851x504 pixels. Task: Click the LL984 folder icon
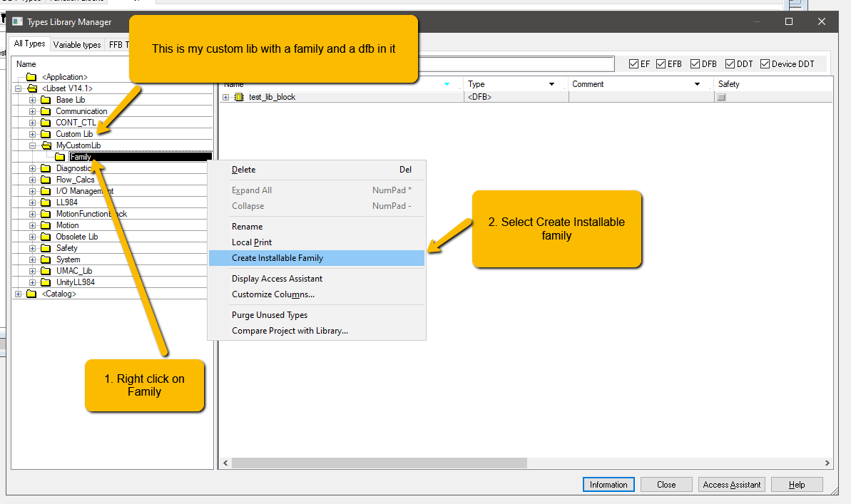(x=46, y=202)
